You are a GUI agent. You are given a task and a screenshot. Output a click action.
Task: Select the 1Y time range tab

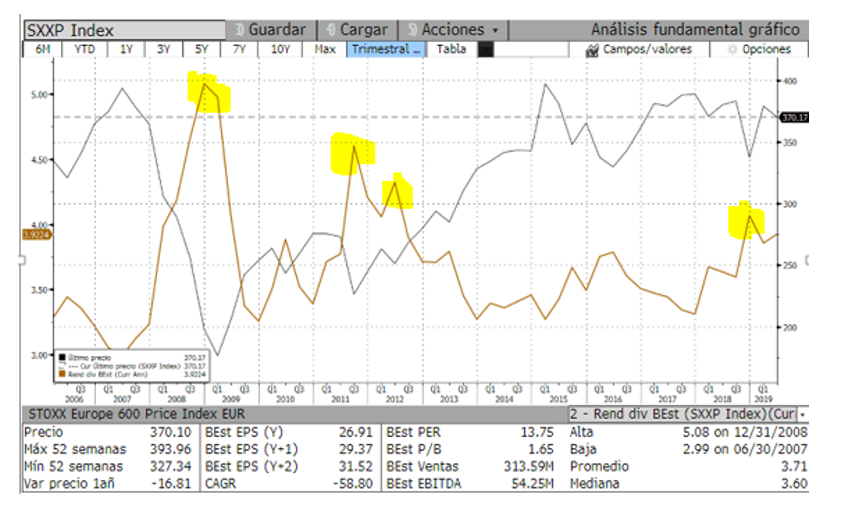(126, 49)
